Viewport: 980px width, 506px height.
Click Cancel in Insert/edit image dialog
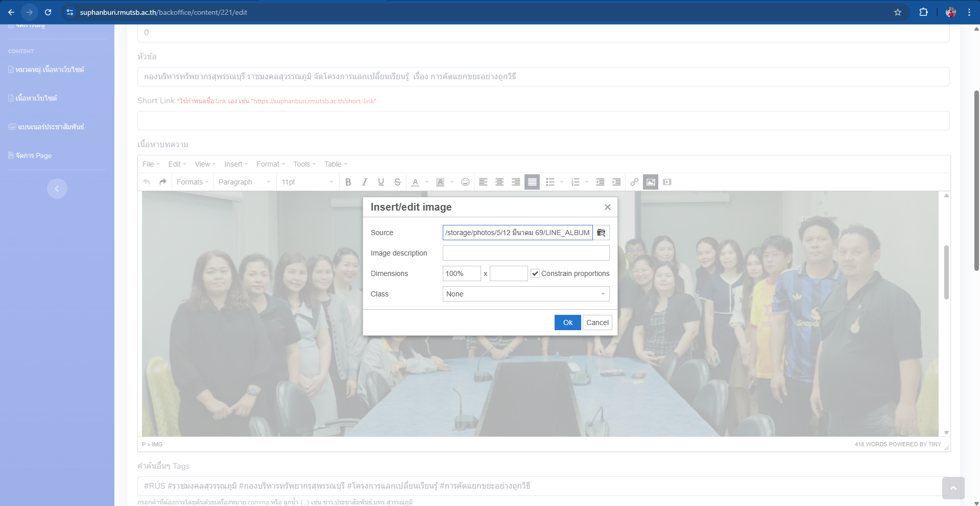(x=597, y=323)
